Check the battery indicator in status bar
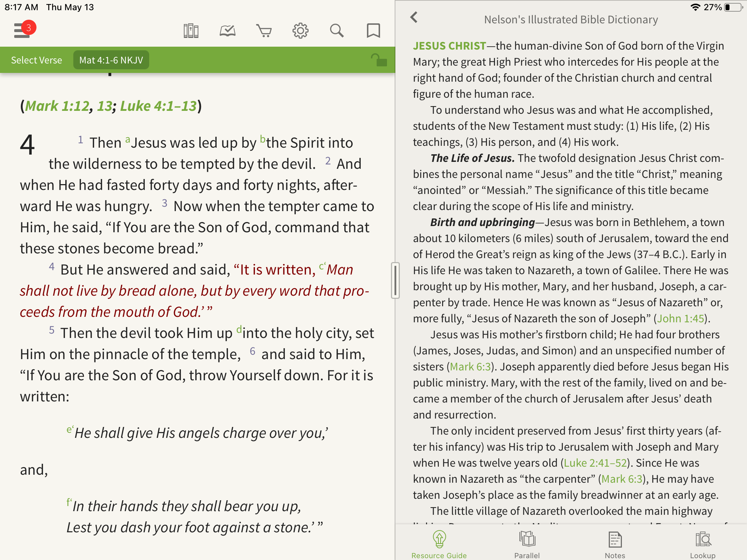 (734, 7)
